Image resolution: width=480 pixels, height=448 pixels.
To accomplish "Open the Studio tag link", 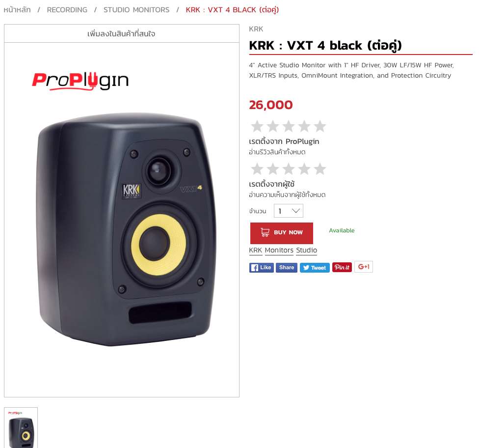I will [306, 251].
